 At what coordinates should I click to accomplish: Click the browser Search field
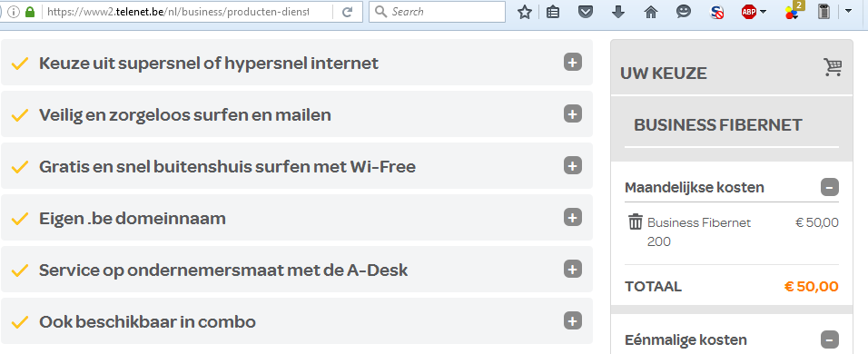pos(438,12)
